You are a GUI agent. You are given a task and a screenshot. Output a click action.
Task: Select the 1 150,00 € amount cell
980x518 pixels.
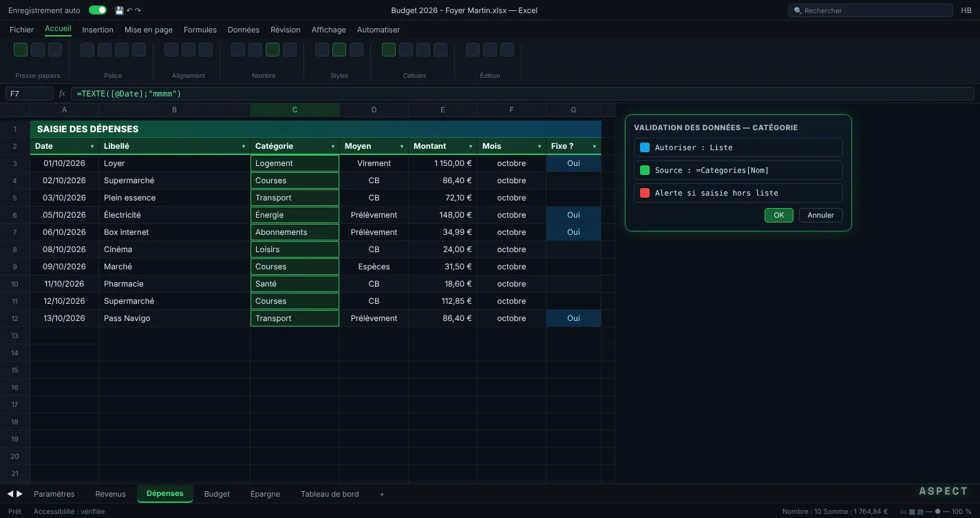pyautogui.click(x=443, y=163)
